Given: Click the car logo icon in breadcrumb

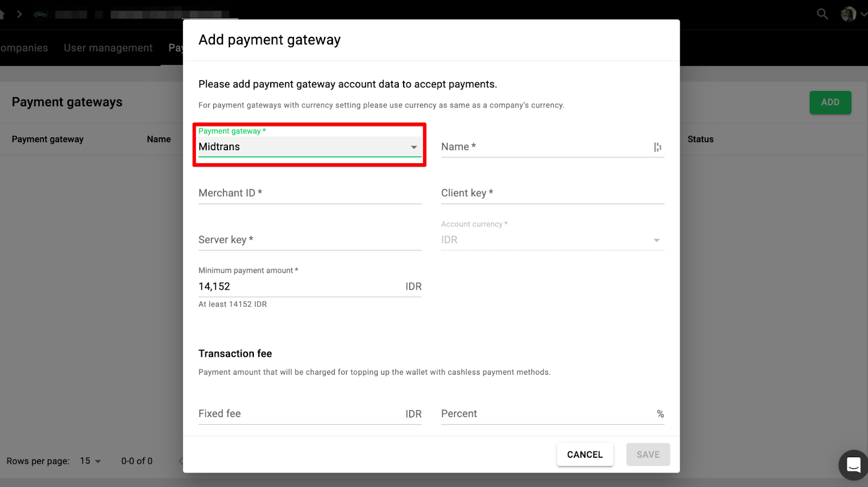Looking at the screenshot, I should click(x=40, y=14).
